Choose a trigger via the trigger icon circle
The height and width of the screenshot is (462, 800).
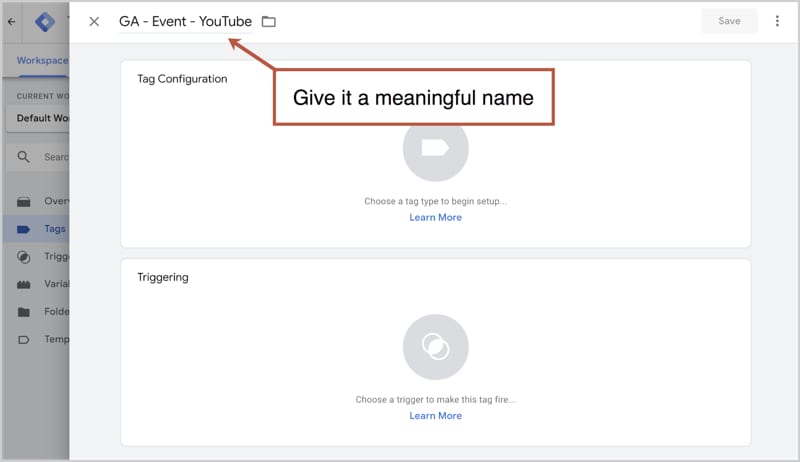[x=435, y=347]
